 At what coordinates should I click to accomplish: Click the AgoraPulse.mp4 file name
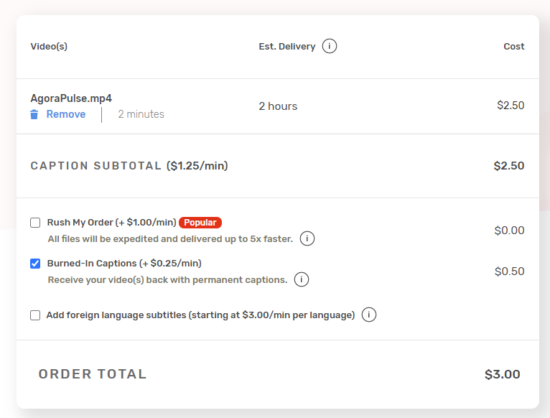tap(71, 98)
